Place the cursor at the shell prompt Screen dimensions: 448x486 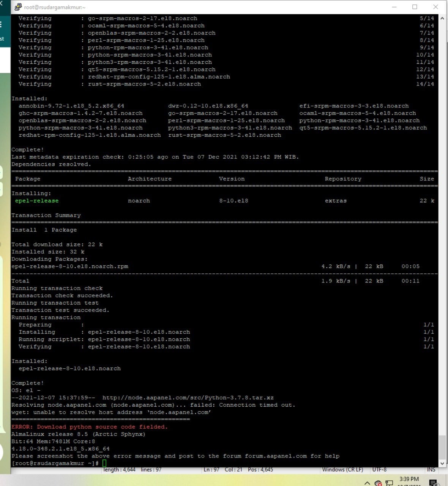[x=104, y=463]
